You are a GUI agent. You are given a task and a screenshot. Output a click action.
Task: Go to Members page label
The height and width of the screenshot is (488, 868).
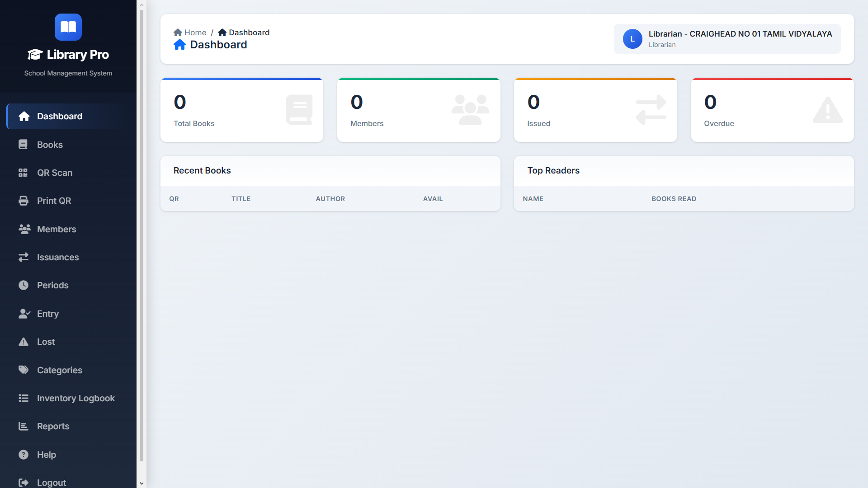57,229
